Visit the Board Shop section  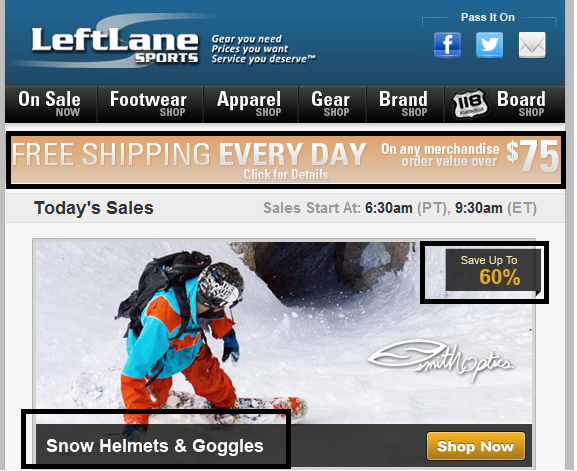(x=521, y=104)
